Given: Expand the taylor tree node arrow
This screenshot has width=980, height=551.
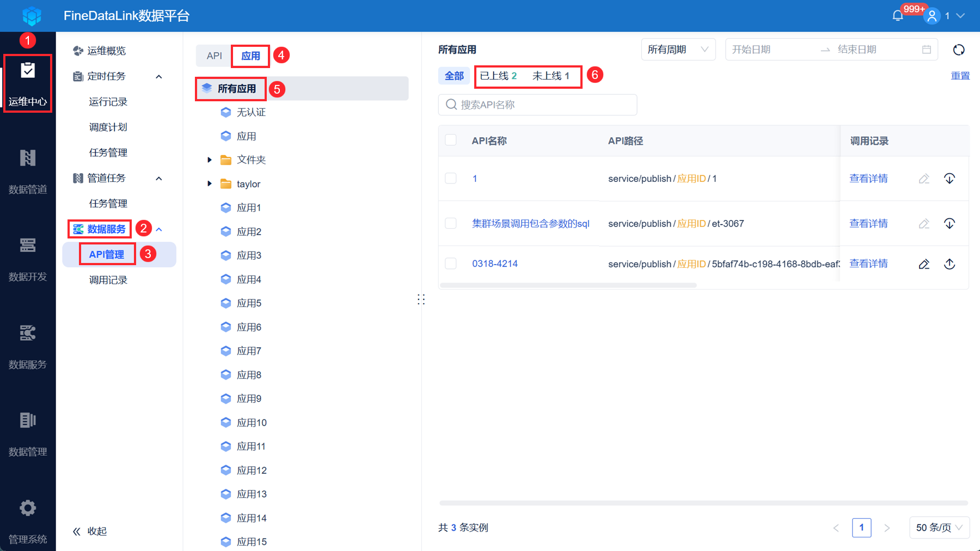Looking at the screenshot, I should (210, 184).
